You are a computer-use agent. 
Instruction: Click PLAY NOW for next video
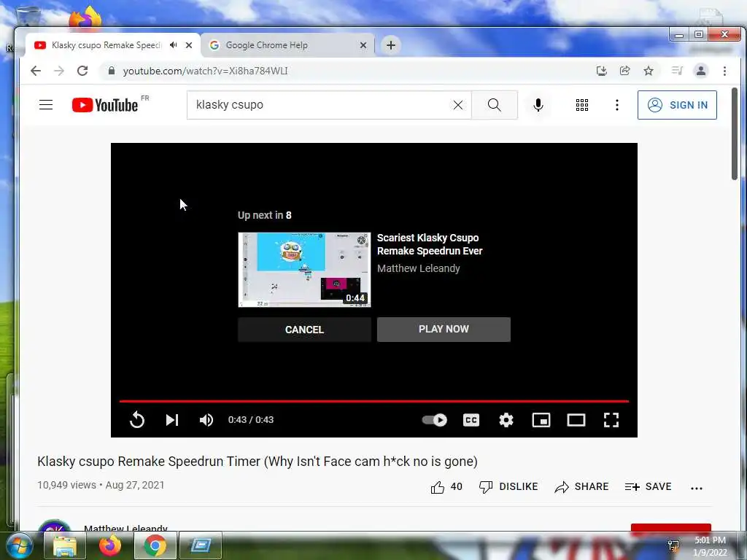click(x=444, y=330)
